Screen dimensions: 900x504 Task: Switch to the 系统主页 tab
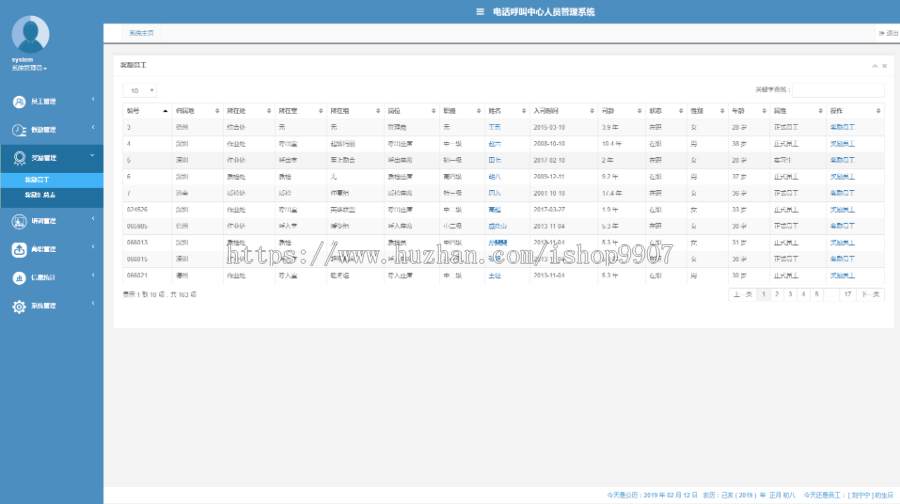tap(141, 33)
